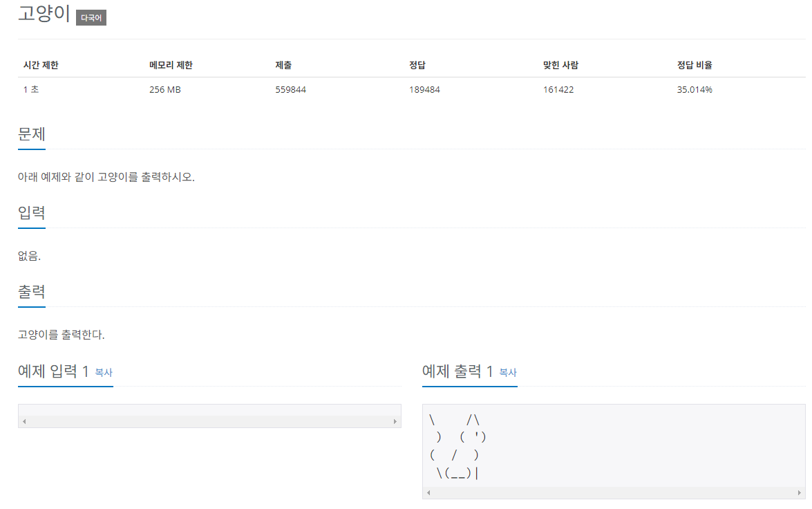
Task: Click left scroll arrow in example input box
Action: point(24,421)
